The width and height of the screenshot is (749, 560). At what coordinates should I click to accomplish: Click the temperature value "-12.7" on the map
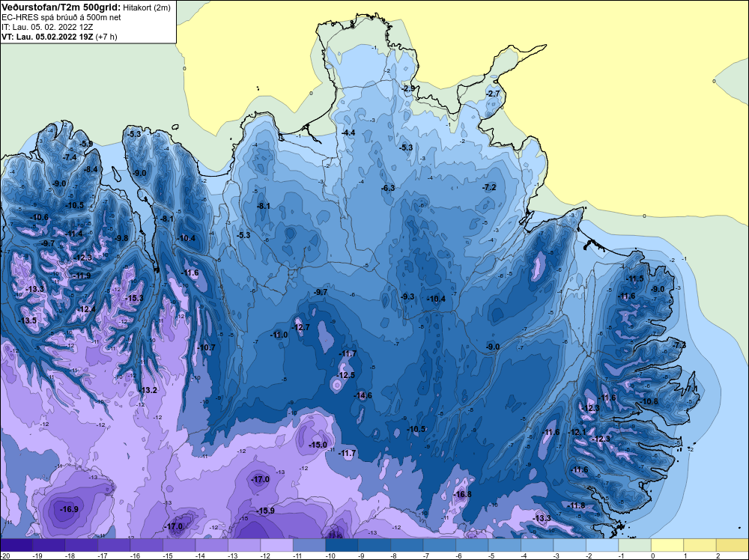[300, 327]
